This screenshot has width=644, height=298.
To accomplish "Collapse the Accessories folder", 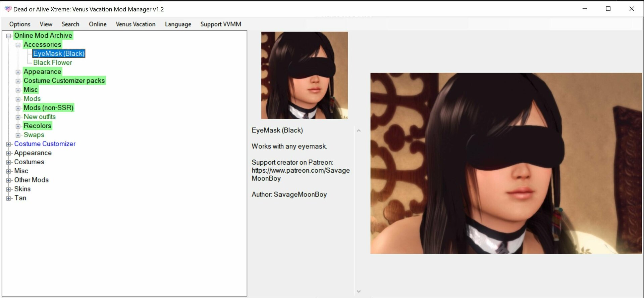I will tap(18, 45).
